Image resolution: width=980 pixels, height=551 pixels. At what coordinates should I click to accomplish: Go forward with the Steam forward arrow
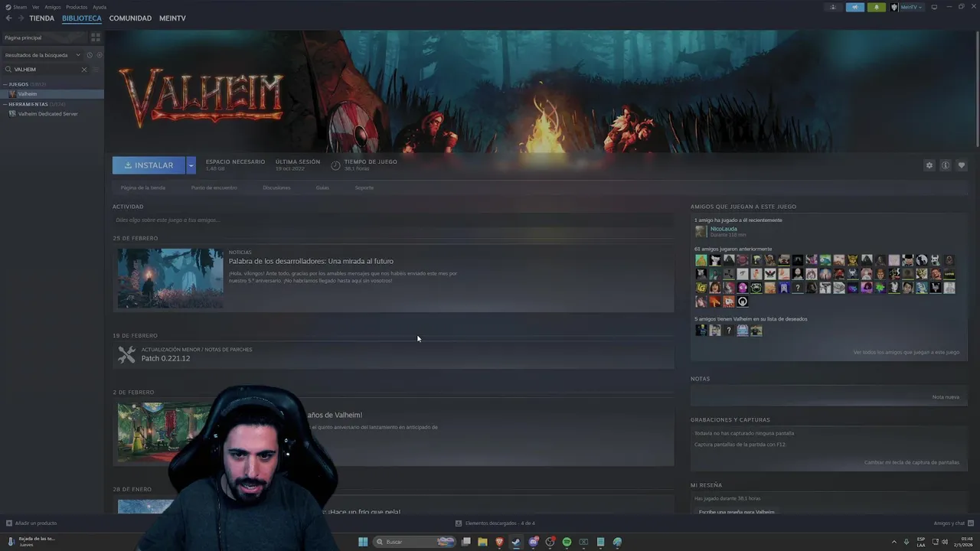pyautogui.click(x=21, y=18)
